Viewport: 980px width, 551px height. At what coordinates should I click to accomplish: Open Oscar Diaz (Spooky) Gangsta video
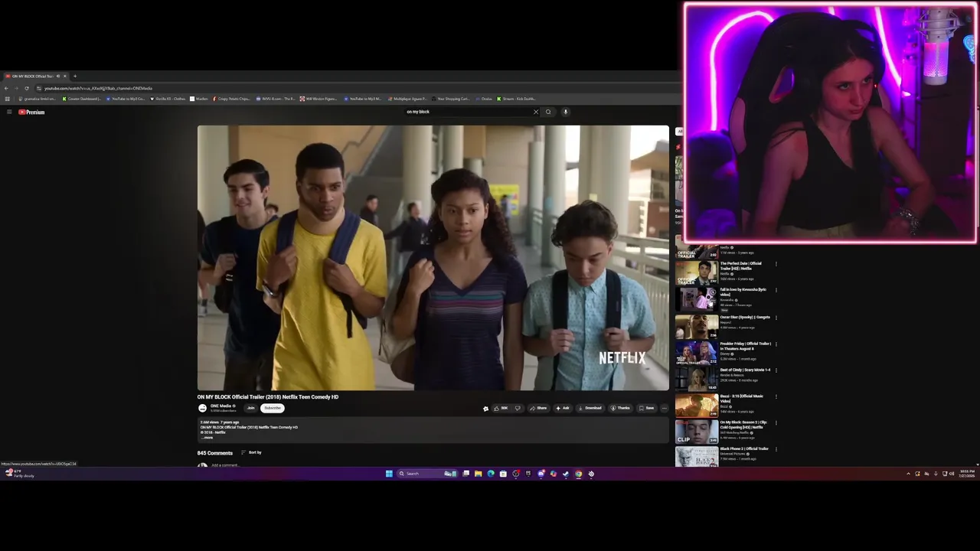click(x=697, y=326)
